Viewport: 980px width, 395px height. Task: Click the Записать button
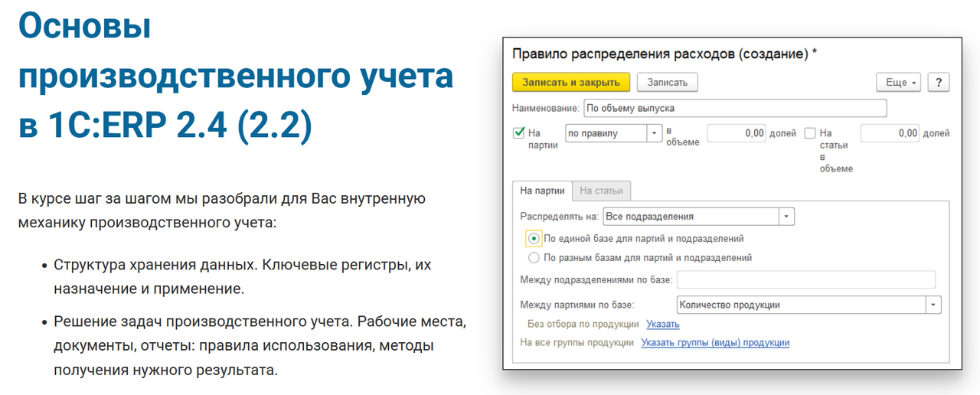click(668, 82)
